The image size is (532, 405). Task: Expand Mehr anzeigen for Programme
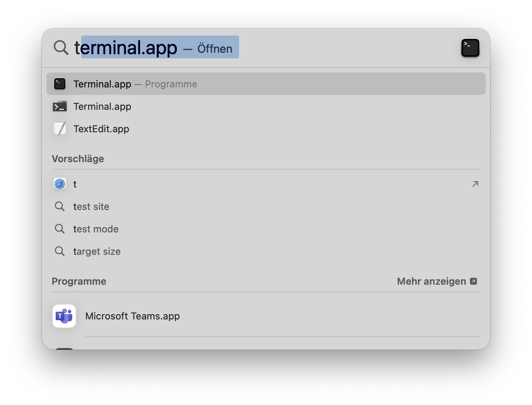click(x=437, y=281)
